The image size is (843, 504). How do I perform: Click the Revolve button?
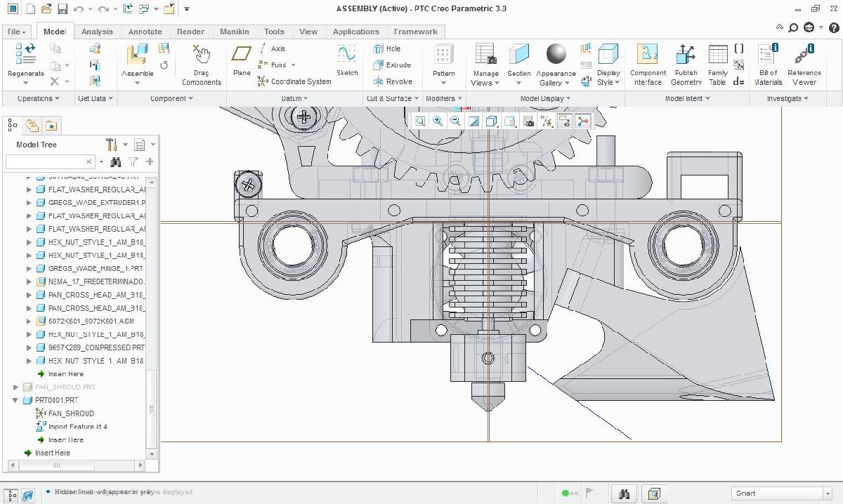pos(392,81)
